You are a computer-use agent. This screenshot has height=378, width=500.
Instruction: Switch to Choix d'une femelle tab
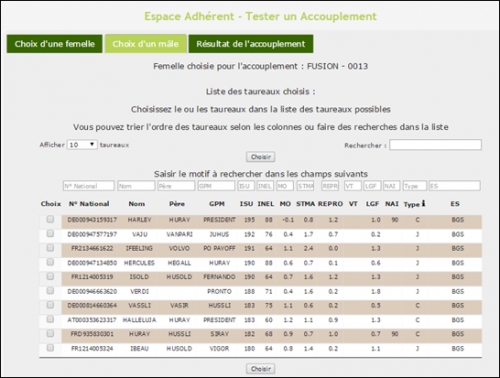coord(54,44)
